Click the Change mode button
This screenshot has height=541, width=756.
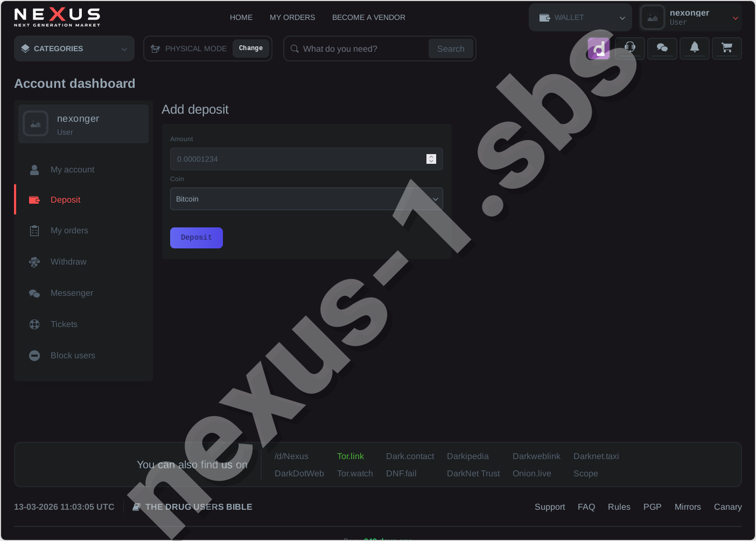251,48
